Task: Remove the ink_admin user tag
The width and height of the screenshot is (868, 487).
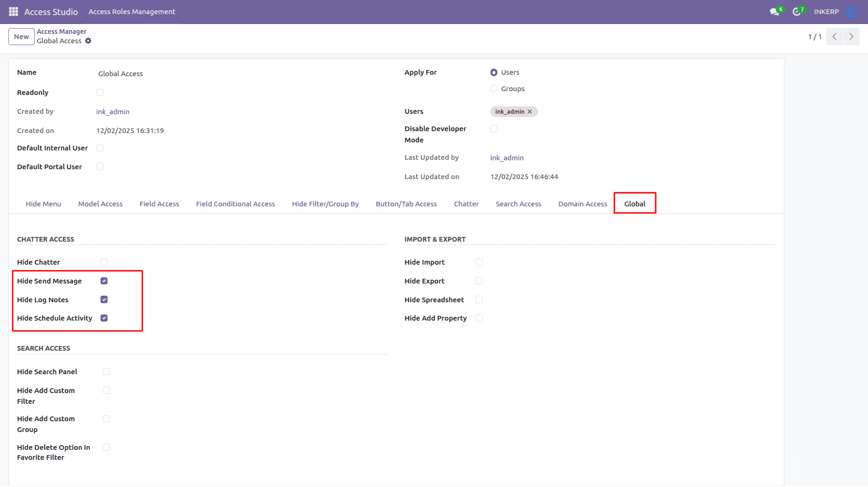Action: (530, 111)
